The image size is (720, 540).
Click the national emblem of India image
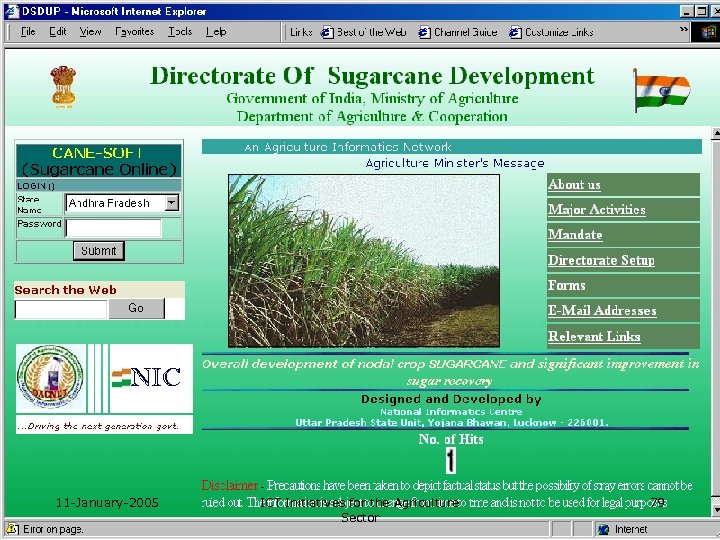click(63, 87)
